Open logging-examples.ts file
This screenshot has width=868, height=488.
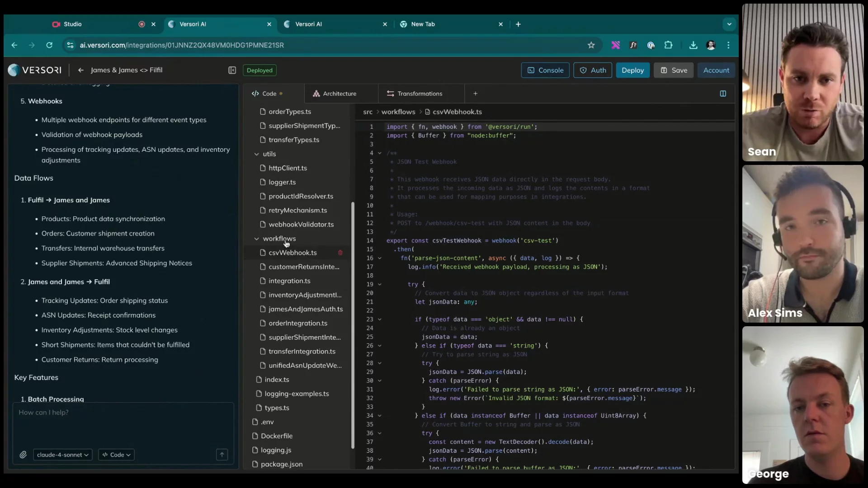click(x=297, y=394)
